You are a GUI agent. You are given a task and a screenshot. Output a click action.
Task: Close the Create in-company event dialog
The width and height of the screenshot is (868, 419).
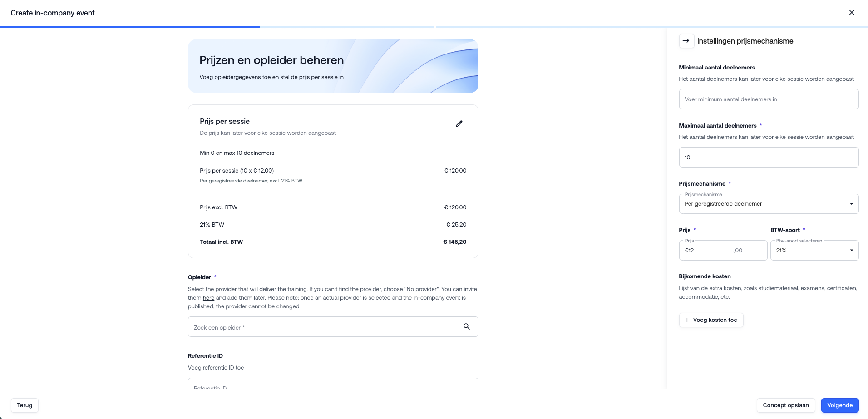coord(852,13)
